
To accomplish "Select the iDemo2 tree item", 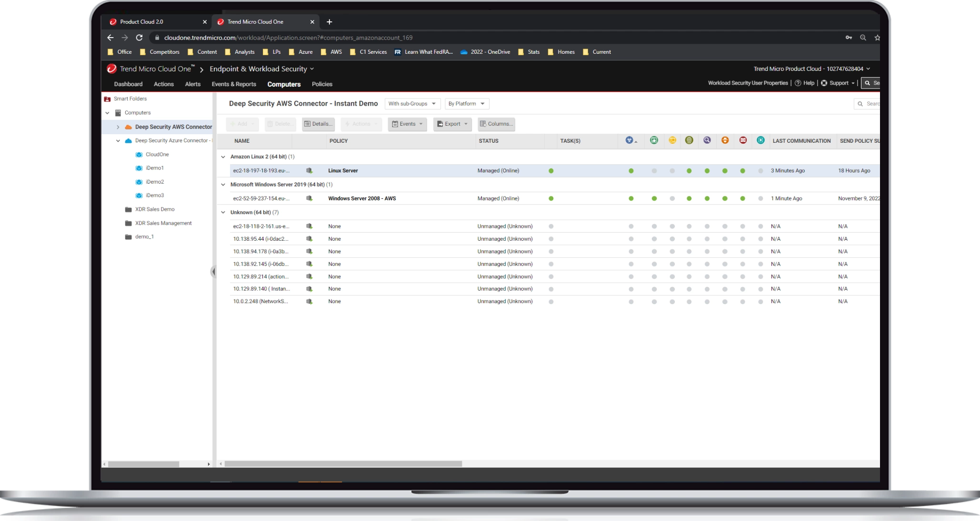I will pos(155,182).
